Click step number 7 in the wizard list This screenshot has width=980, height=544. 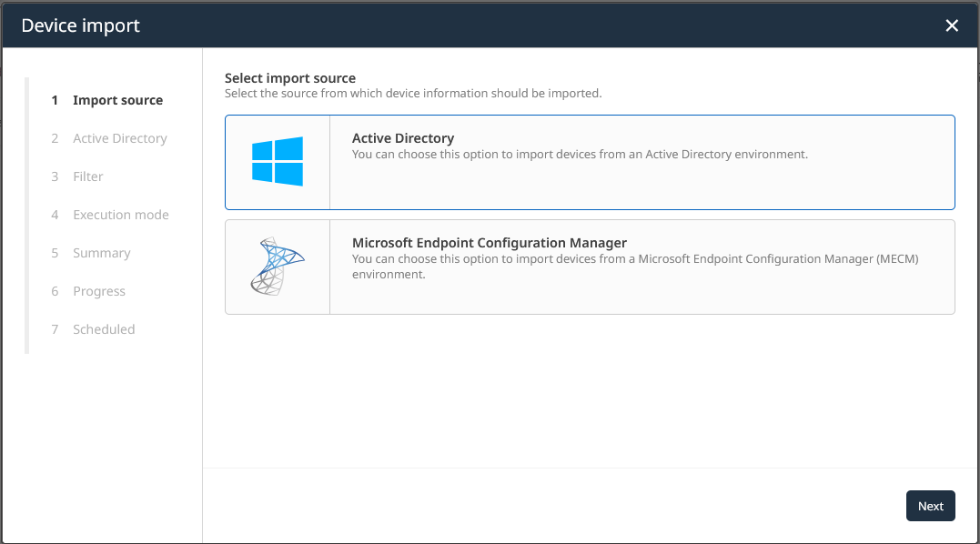[55, 329]
